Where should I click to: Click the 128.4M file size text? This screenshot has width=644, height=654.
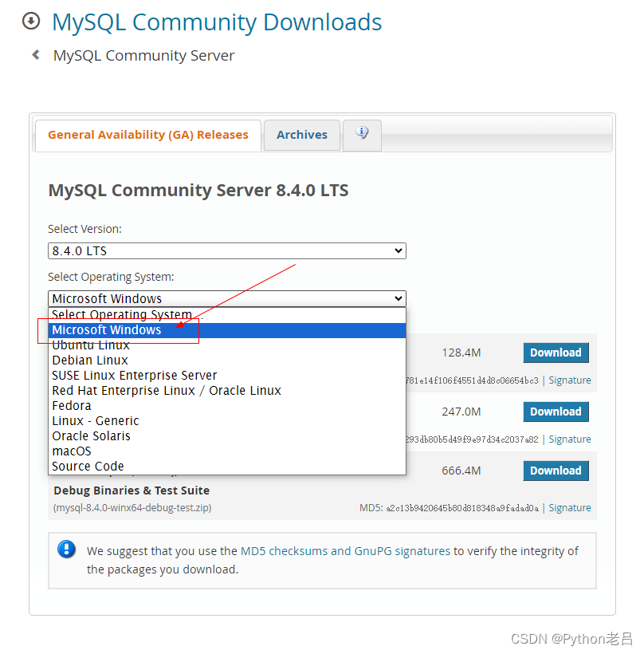point(461,353)
